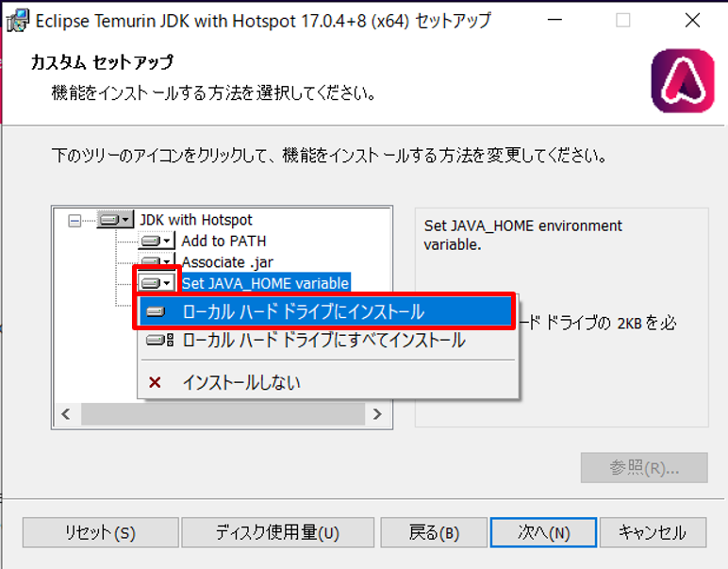The image size is (728, 569).
Task: Choose インストールしない menu option
Action: tap(328, 383)
